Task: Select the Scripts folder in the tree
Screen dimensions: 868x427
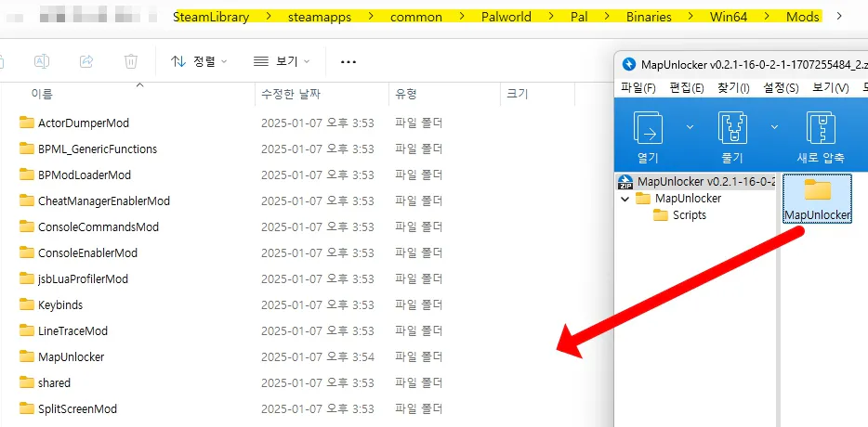Action: [689, 215]
